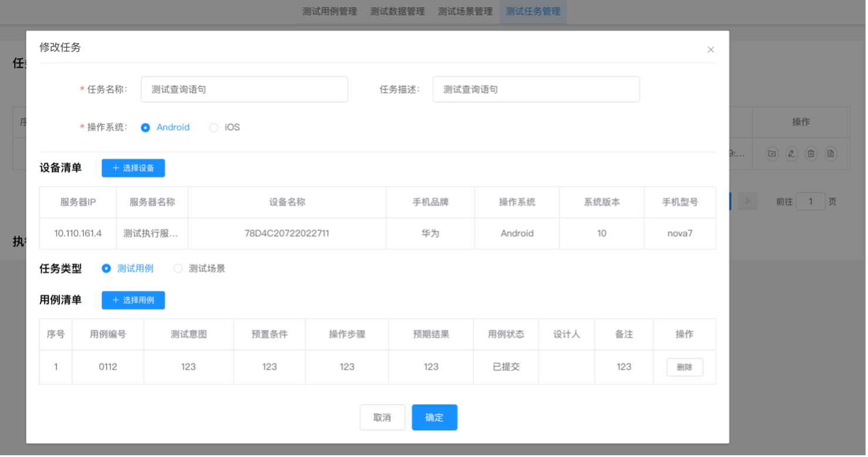Click the next page arrow in pagination

point(747,201)
